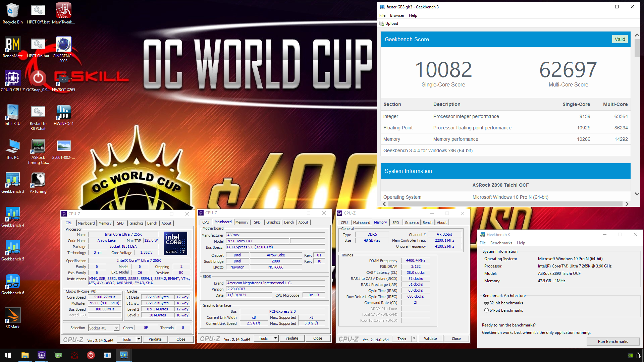Open Intel XTU desktop icon

click(x=12, y=115)
